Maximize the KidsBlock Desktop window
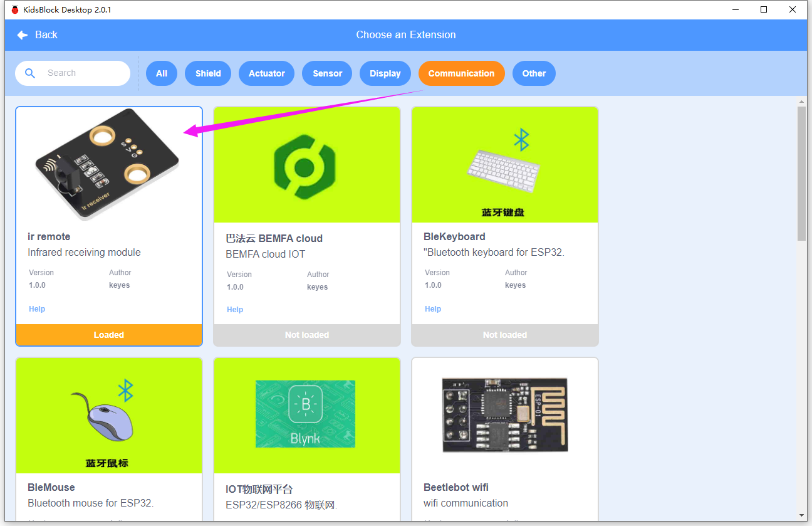This screenshot has height=526, width=812. pos(764,9)
